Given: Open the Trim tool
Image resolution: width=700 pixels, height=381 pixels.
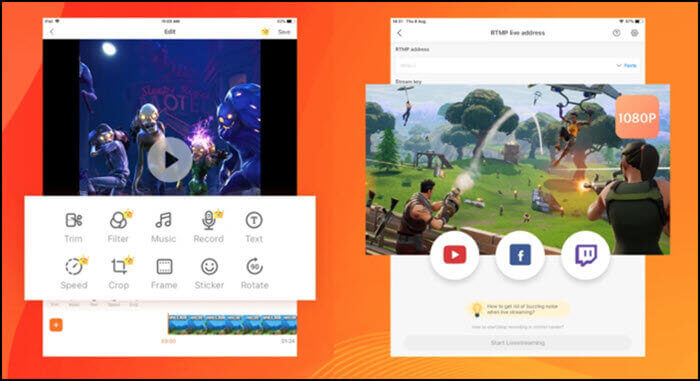Looking at the screenshot, I should 74,227.
